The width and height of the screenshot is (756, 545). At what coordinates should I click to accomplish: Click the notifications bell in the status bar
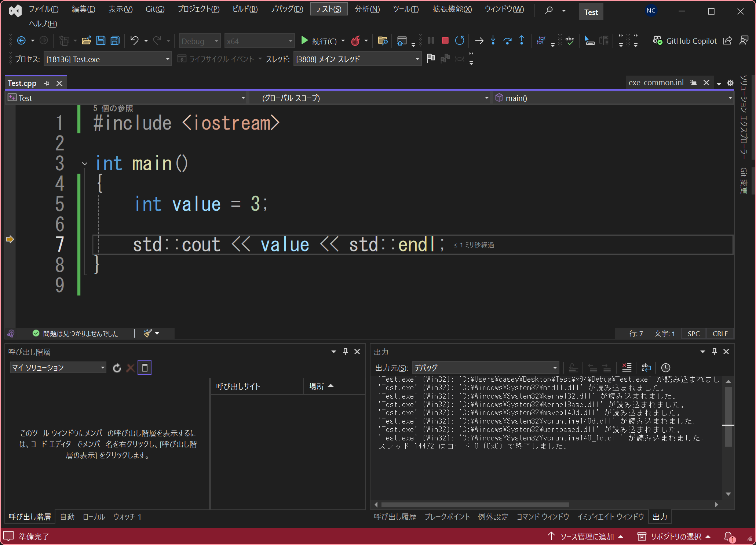[729, 536]
